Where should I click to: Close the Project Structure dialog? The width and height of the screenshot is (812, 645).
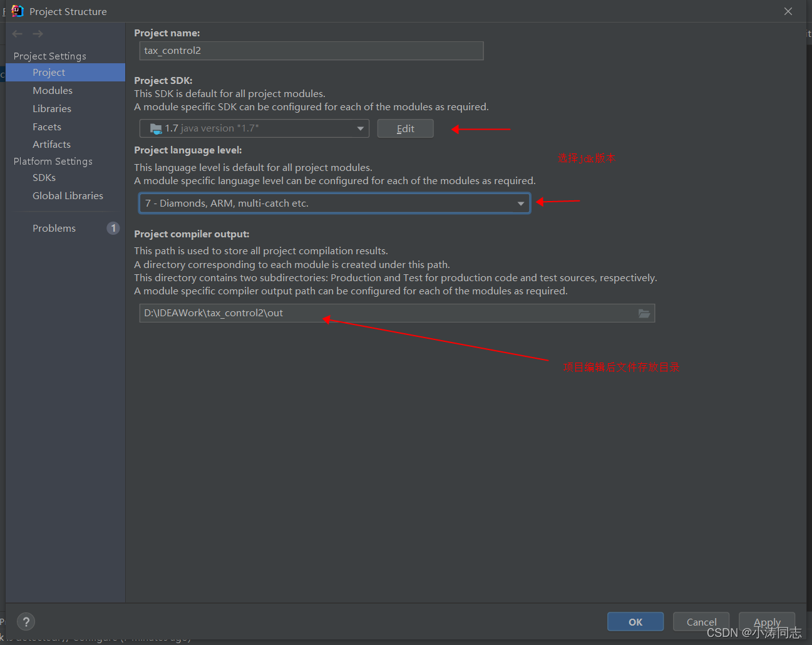click(x=788, y=11)
